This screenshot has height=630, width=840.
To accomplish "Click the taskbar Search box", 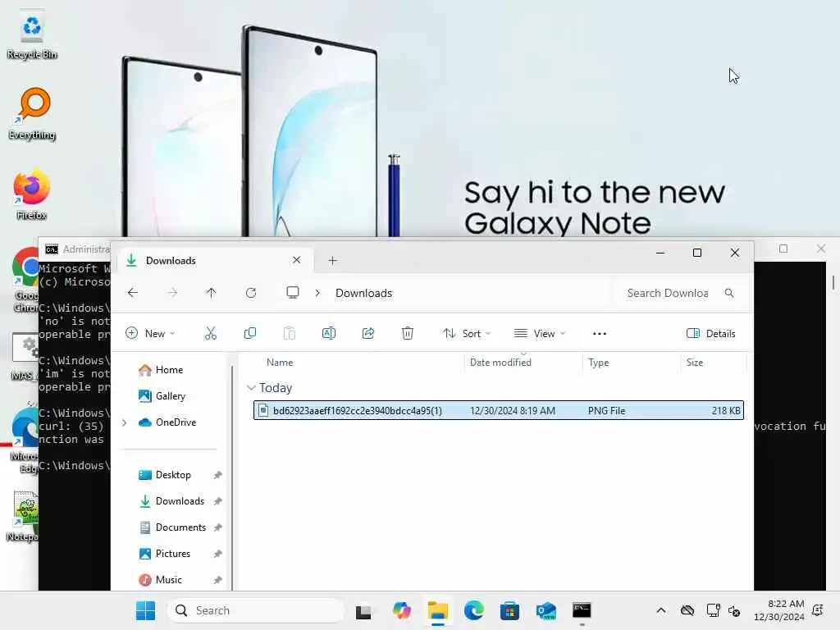I will pos(256,610).
